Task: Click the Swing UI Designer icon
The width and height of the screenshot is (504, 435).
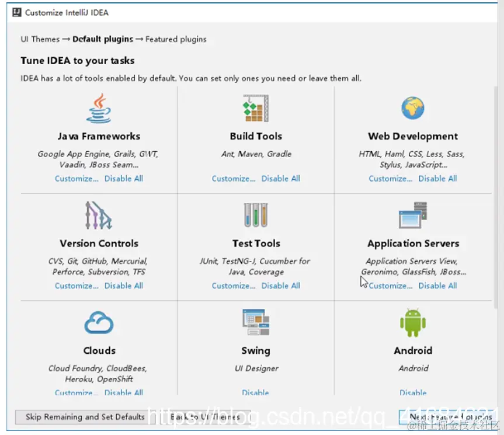Action: (x=256, y=322)
